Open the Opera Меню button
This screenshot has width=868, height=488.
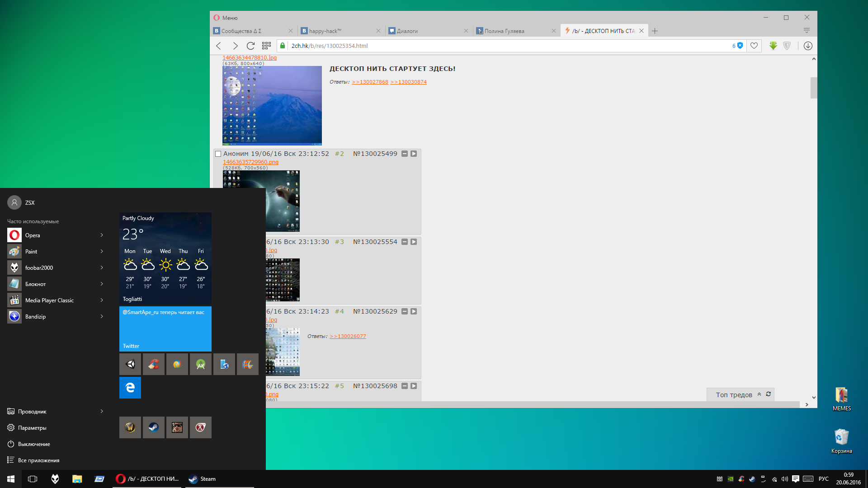226,18
